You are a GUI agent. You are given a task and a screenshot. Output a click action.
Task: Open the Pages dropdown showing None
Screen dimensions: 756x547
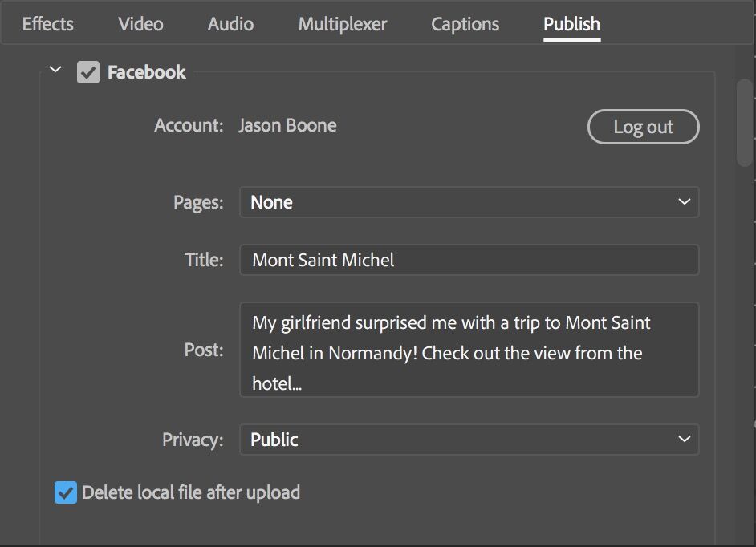469,202
